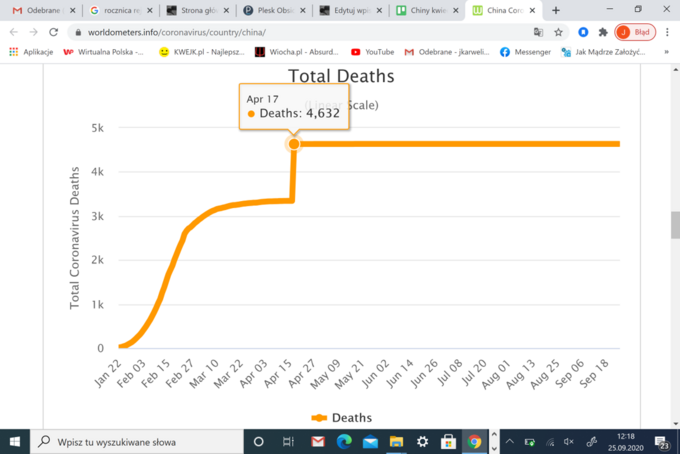Screen dimensions: 680x454
Task: Unmute system volume from the tray icon
Action: [568, 441]
